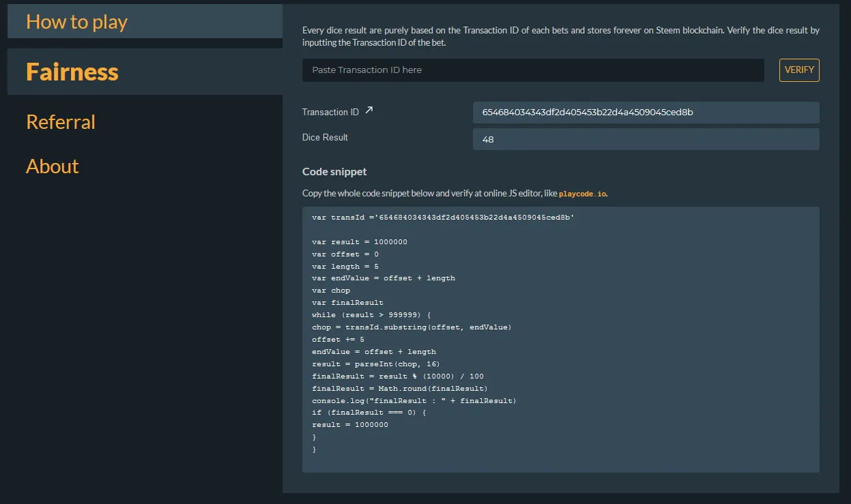Click the copy code snippet instruction text
This screenshot has width=851, height=504.
coord(430,194)
